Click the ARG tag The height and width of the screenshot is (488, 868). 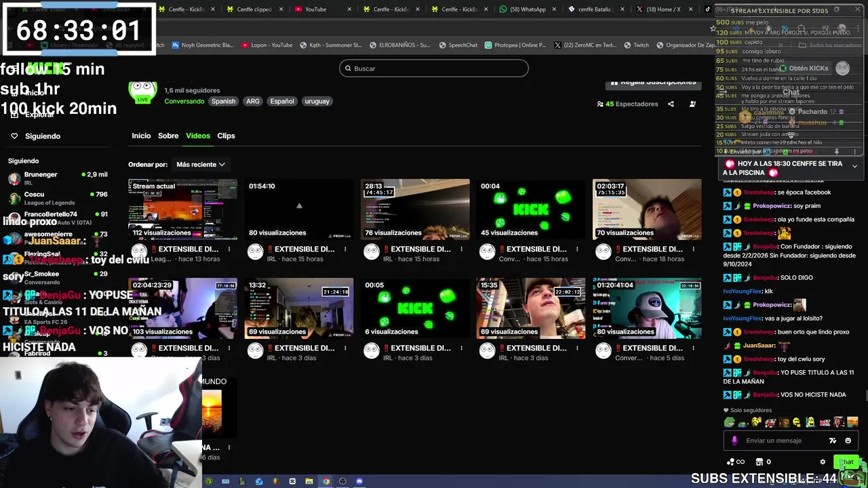(253, 102)
